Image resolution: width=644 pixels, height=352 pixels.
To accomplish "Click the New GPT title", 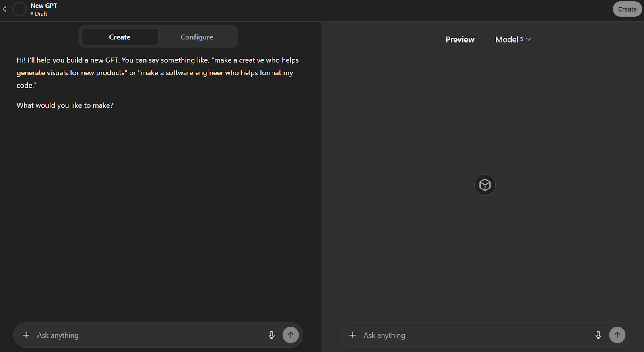I will (44, 6).
